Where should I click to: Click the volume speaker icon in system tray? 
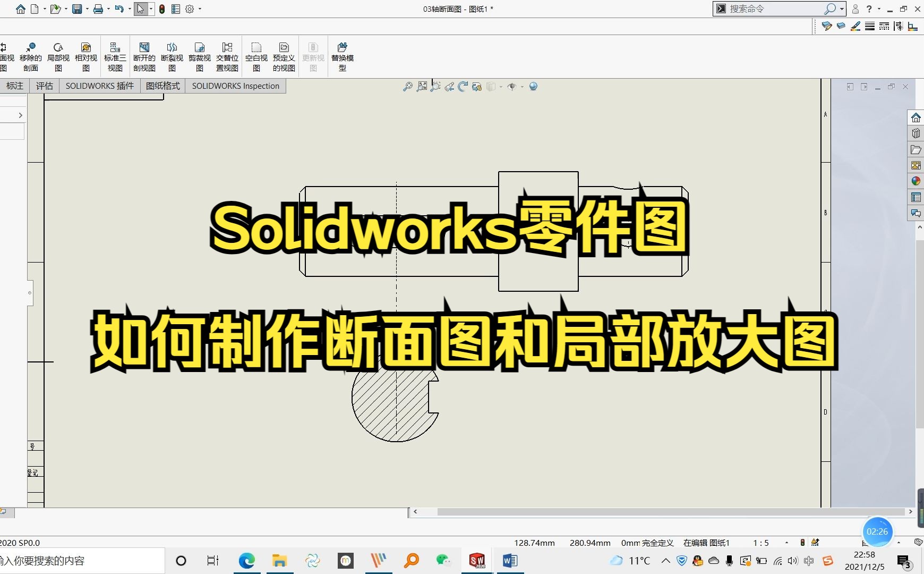pos(793,561)
